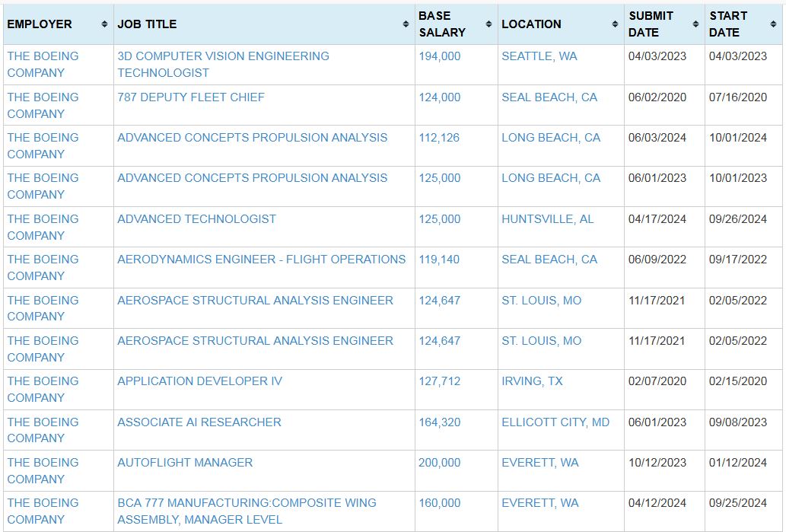Click the Job Title sort arrows icon

click(406, 24)
